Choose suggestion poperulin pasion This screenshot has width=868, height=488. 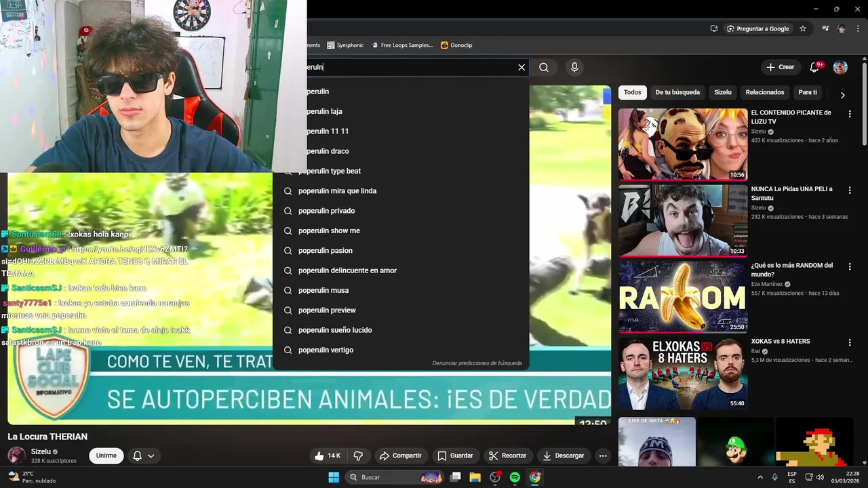[400, 251]
